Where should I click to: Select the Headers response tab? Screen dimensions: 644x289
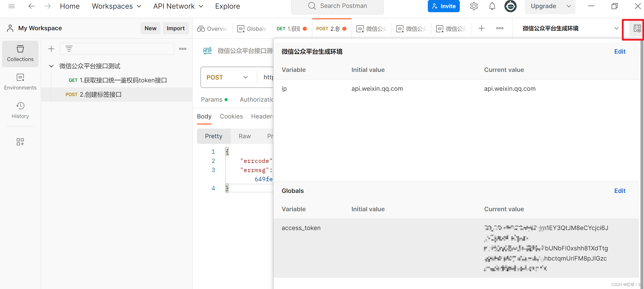coord(262,116)
